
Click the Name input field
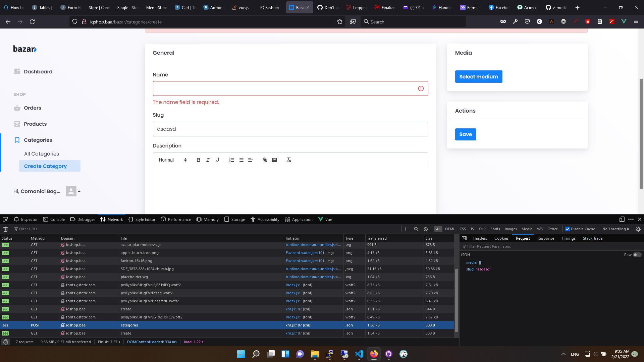(290, 88)
